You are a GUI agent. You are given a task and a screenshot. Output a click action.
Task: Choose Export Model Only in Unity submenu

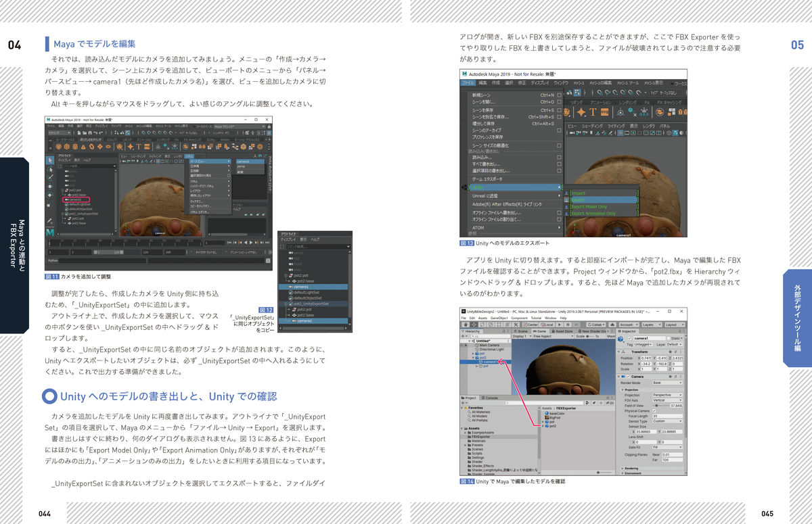pos(604,207)
